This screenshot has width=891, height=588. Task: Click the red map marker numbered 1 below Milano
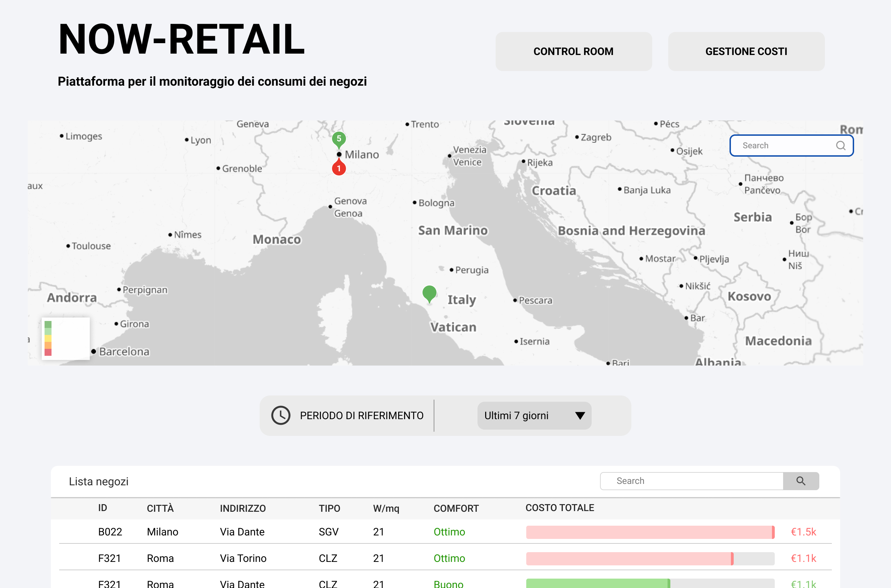click(x=339, y=167)
